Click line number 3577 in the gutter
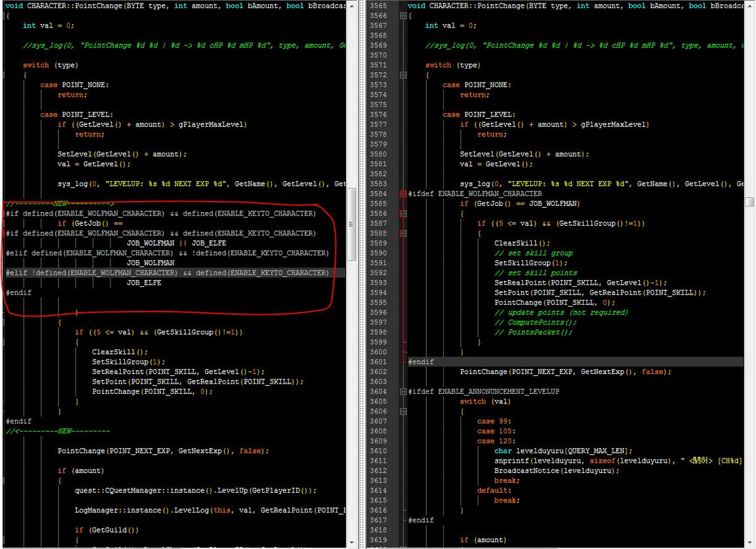 pos(379,124)
